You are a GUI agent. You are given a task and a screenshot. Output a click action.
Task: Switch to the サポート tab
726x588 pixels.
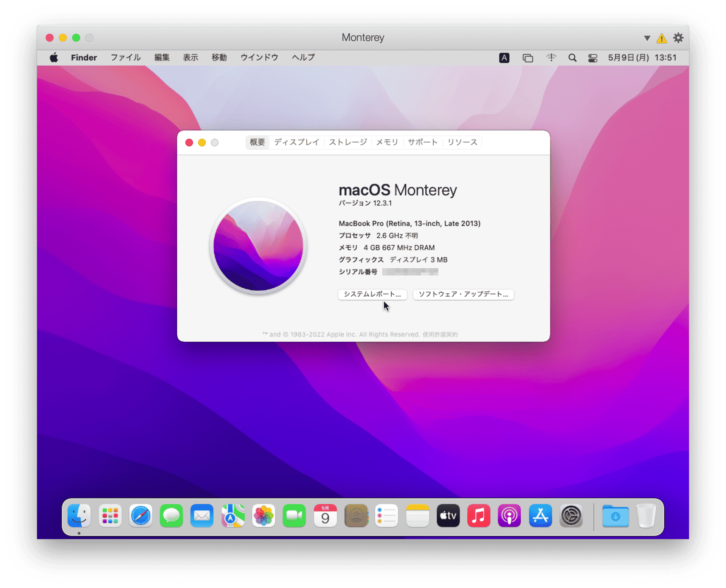423,142
